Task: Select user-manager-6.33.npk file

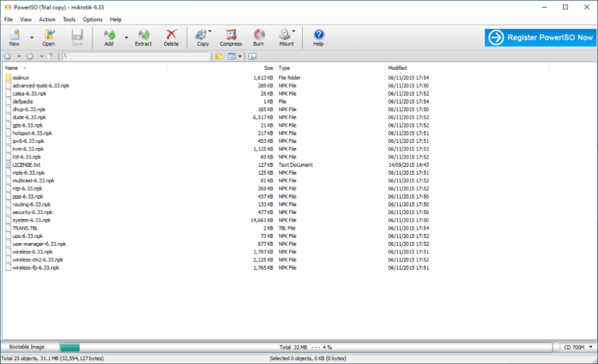Action: [x=39, y=244]
